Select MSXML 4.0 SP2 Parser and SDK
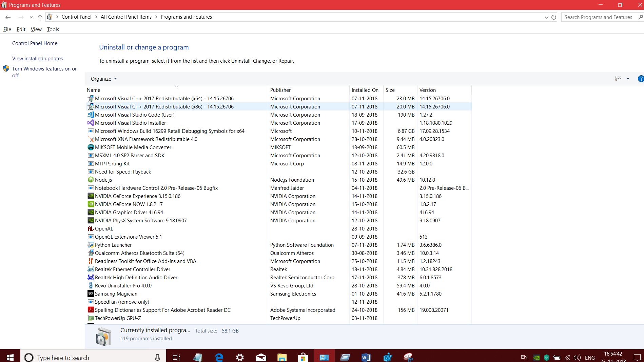644x362 pixels. 278,155
